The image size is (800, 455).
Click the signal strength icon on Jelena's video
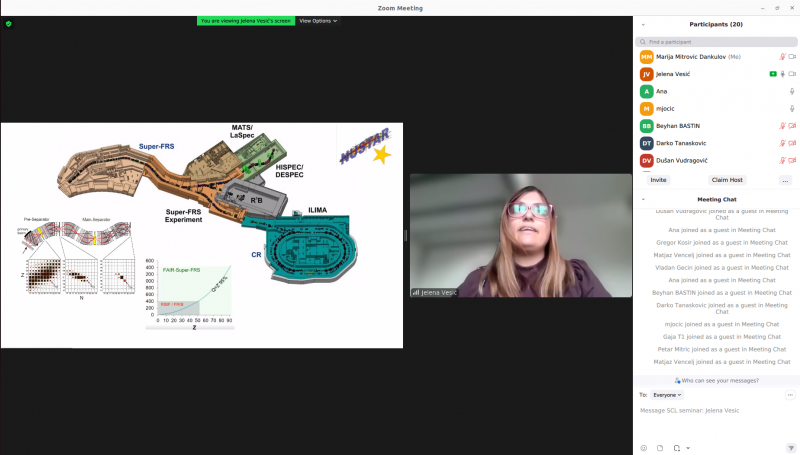tap(416, 293)
